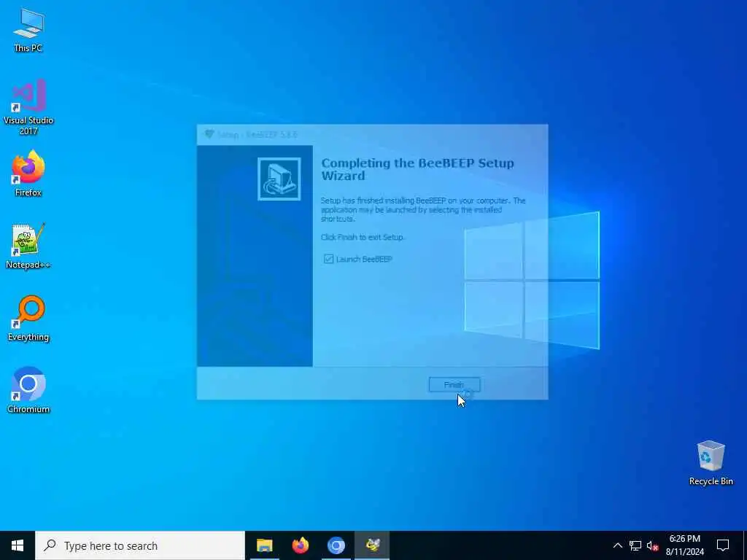The image size is (747, 560).
Task: Click the BeeBEEP Setup title bar icon
Action: (x=209, y=134)
